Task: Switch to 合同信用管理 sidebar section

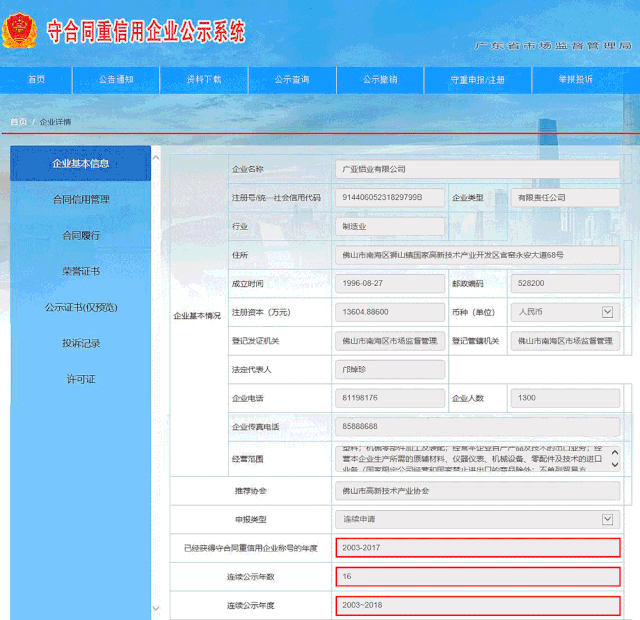Action: [81, 200]
